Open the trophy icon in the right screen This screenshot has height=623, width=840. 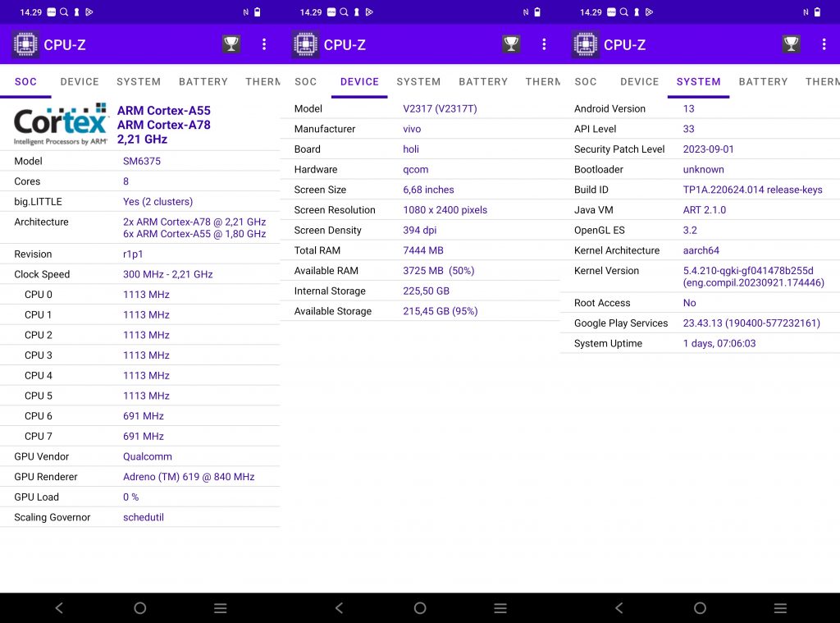point(792,44)
